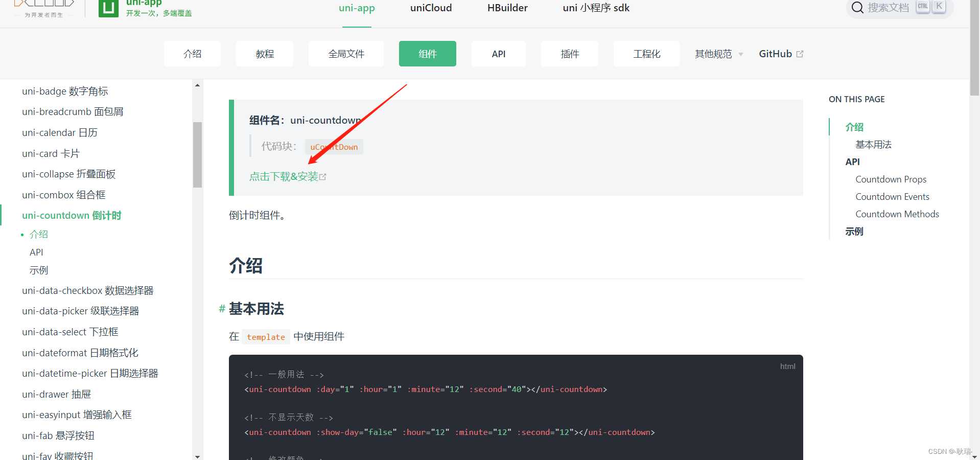Select sidebar sub-item 介绍 under uni-countdown

coord(39,234)
